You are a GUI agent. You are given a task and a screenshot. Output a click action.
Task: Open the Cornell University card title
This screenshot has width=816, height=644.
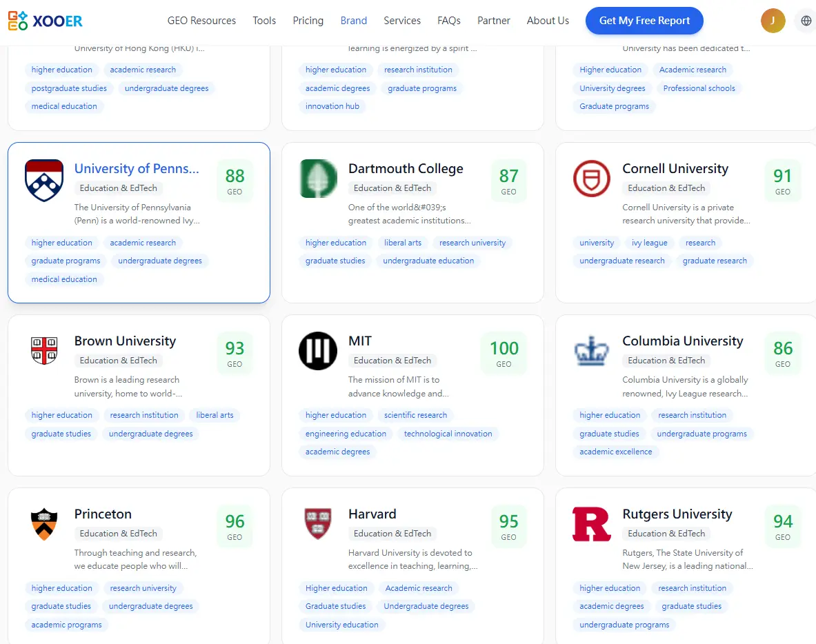click(x=675, y=168)
